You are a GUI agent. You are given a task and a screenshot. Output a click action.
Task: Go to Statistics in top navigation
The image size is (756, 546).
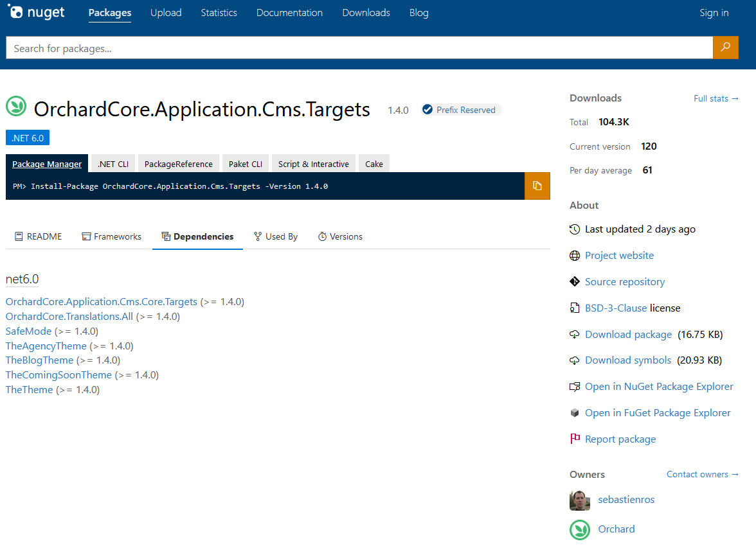pos(219,13)
